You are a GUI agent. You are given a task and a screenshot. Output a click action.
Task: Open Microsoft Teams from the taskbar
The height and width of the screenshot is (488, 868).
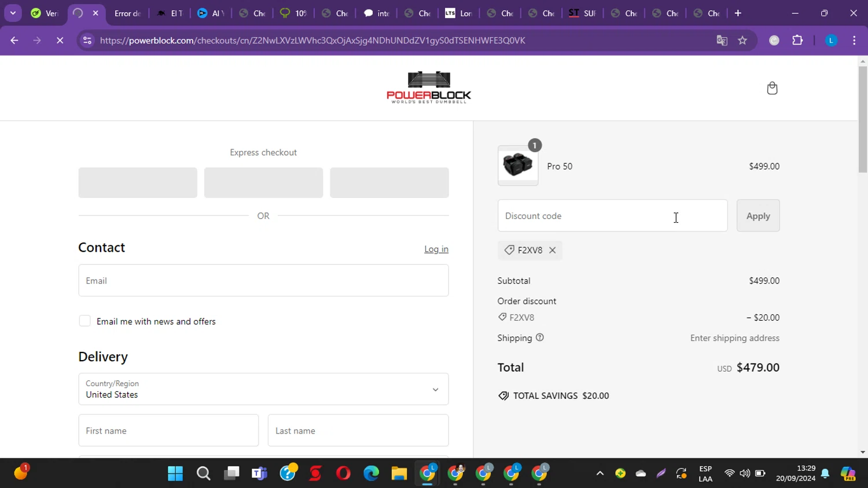(259, 474)
